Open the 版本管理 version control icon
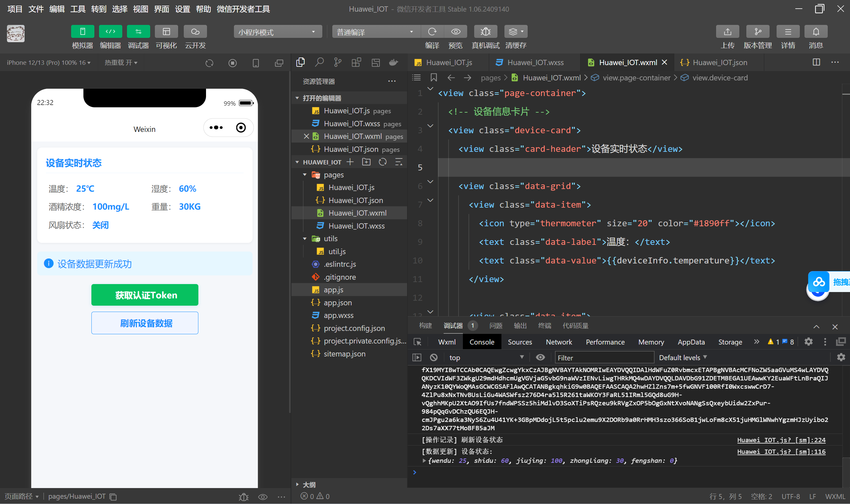 point(757,32)
